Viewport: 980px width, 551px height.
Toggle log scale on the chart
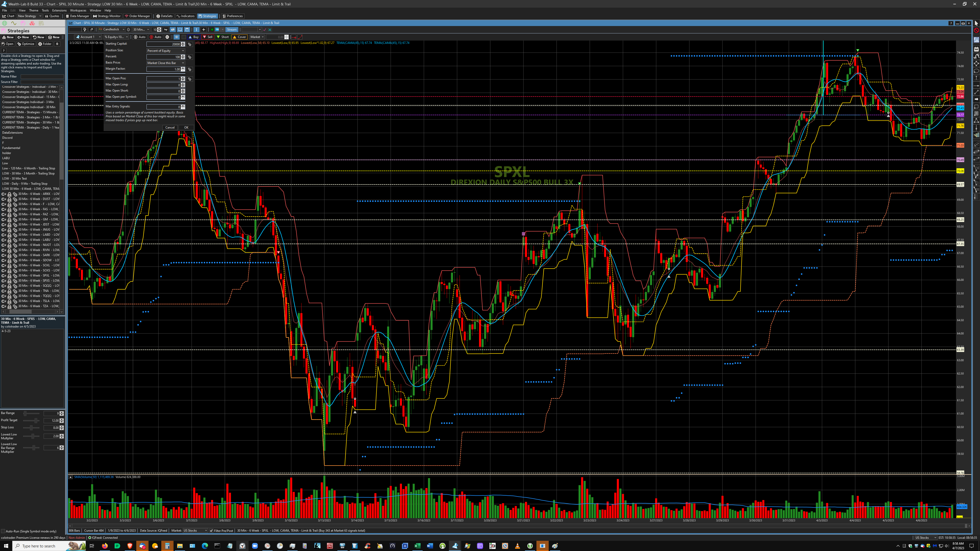click(166, 30)
